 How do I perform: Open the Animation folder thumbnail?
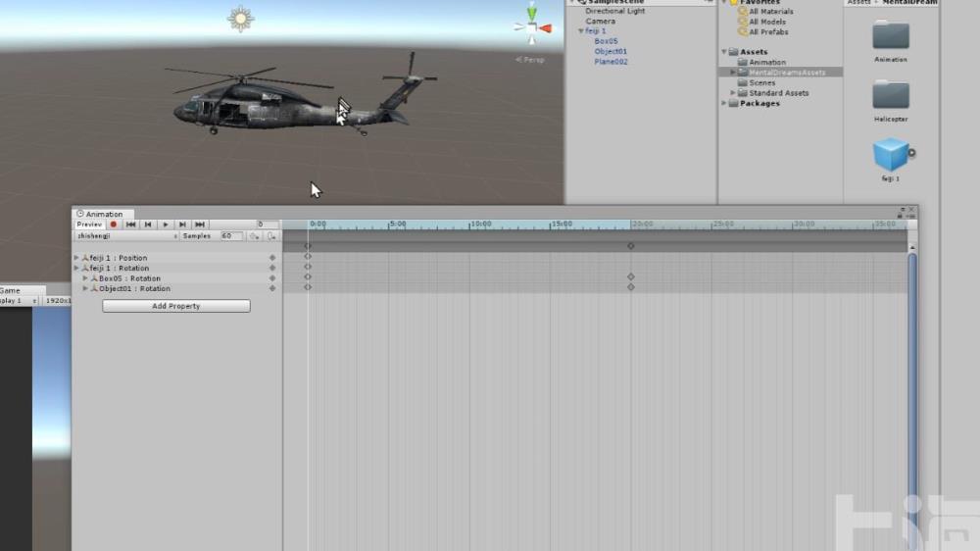pyautogui.click(x=891, y=35)
